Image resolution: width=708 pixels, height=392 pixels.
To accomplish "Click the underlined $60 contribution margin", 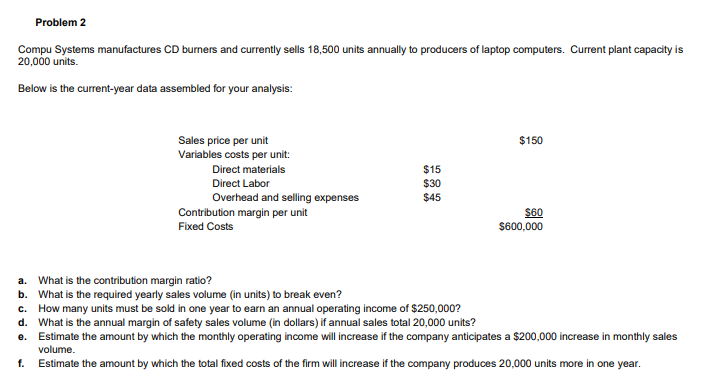I will [534, 212].
